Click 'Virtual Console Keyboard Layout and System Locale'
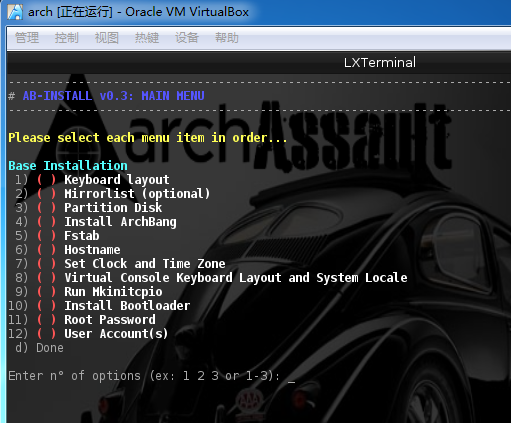This screenshot has width=511, height=423. pos(236,278)
